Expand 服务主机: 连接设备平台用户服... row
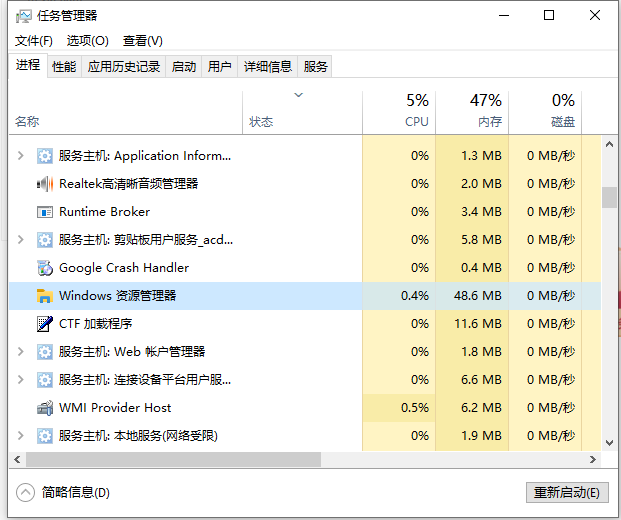Image resolution: width=621 pixels, height=520 pixels. point(21,380)
